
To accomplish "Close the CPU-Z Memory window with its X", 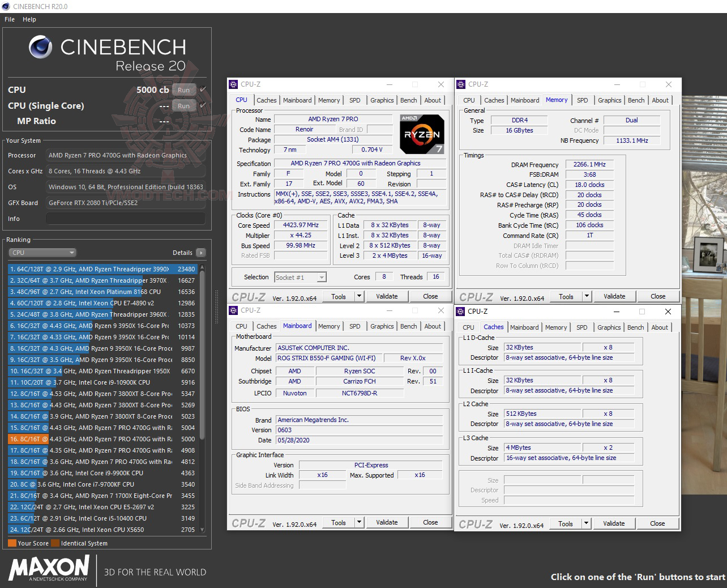I will click(x=669, y=84).
